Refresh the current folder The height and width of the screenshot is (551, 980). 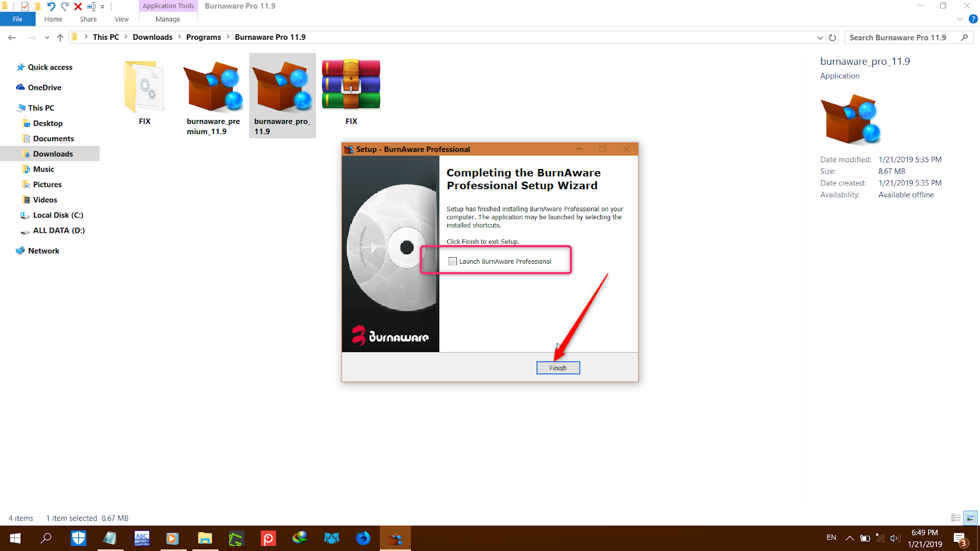pos(832,38)
